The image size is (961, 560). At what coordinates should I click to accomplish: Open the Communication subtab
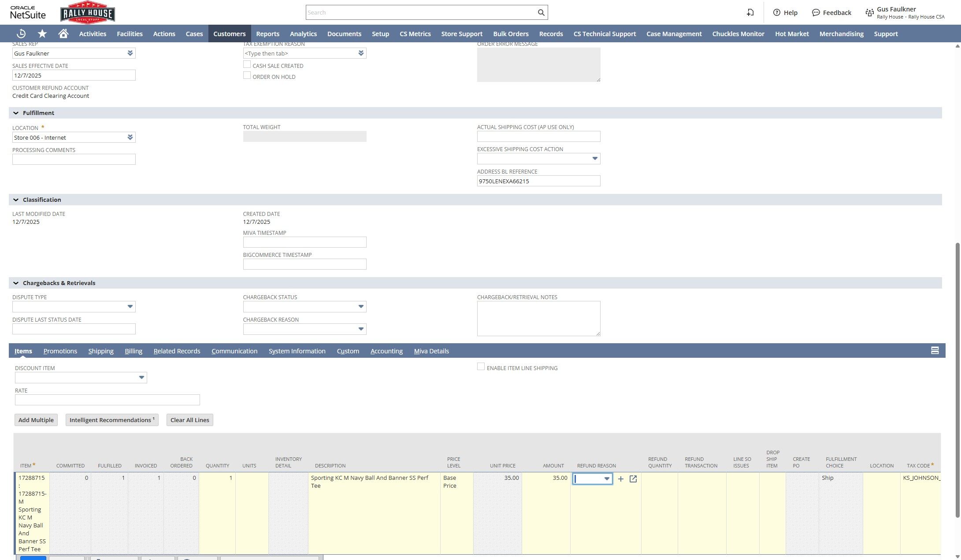tap(234, 351)
